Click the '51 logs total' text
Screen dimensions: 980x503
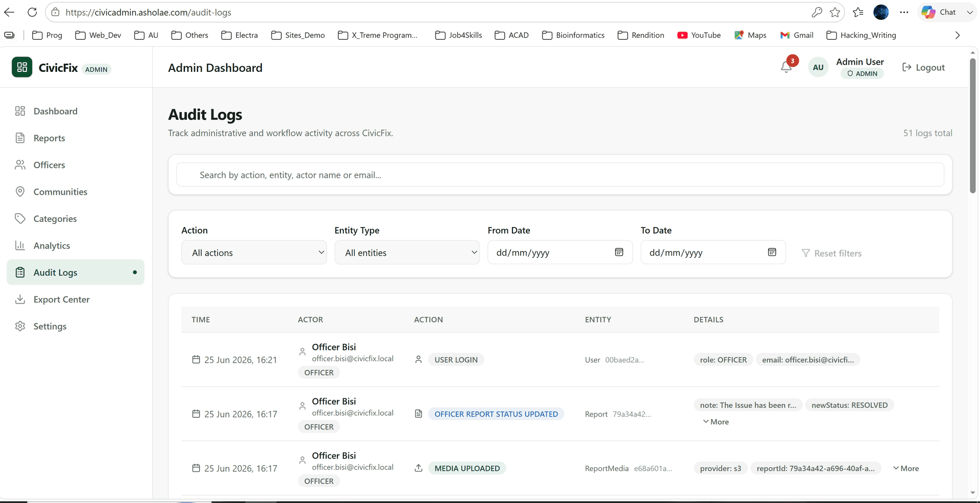(x=927, y=133)
